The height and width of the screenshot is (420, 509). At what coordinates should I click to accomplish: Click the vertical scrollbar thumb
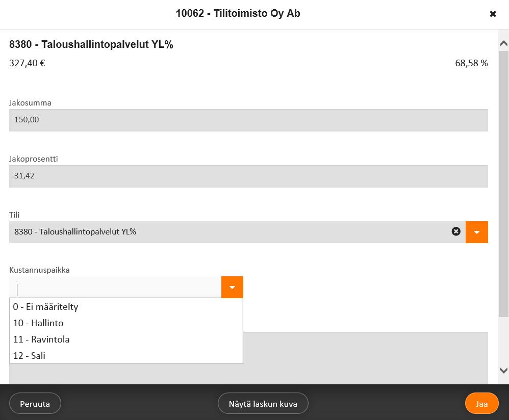[x=503, y=183]
